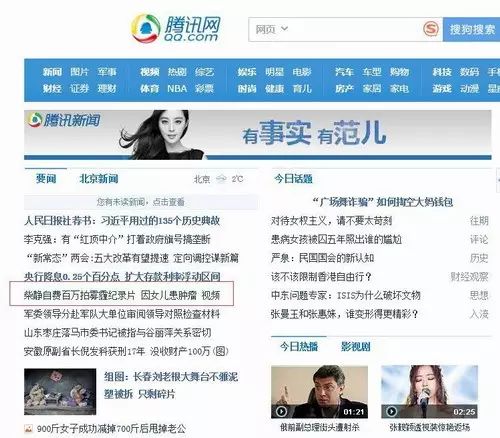This screenshot has height=438, width=500.
Task: Open 游戏 in navigation bar
Action: (442, 89)
